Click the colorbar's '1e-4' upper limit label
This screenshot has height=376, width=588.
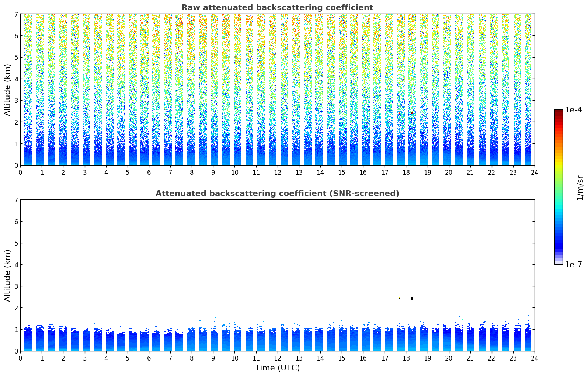tap(573, 110)
